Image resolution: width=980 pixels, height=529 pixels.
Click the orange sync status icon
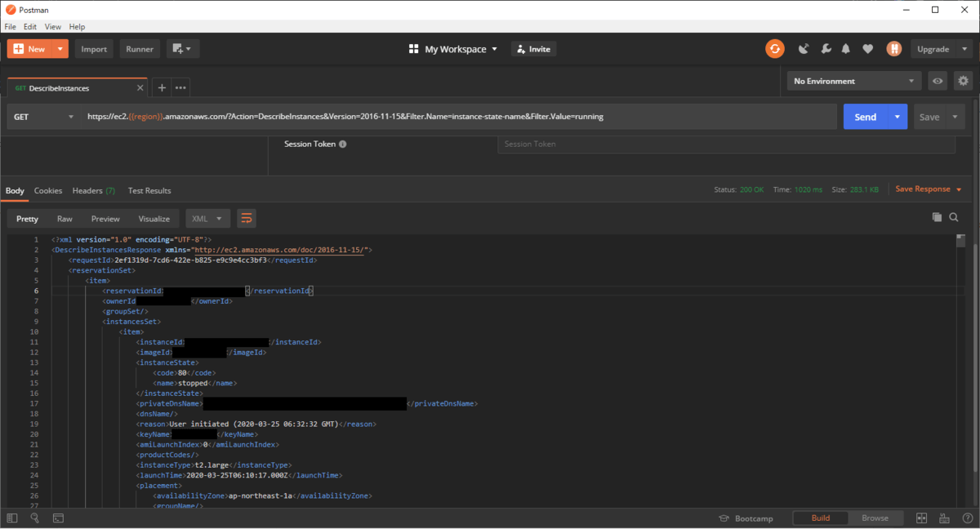click(774, 49)
